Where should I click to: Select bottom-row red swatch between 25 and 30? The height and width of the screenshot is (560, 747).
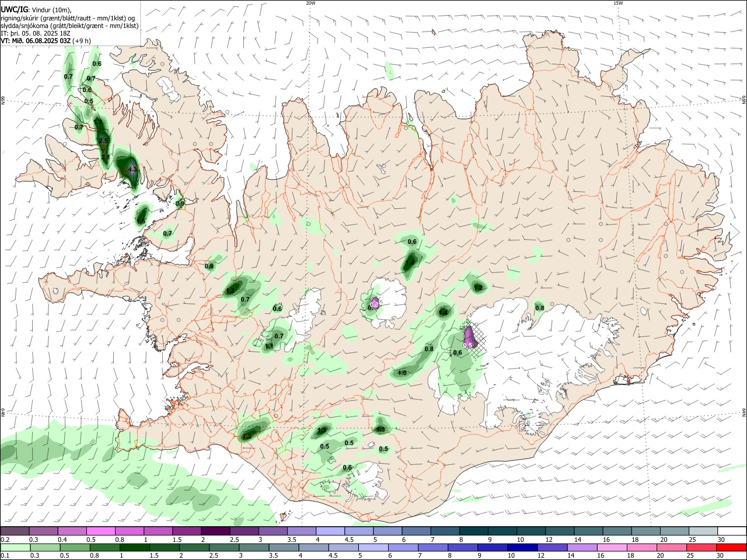coord(703,548)
